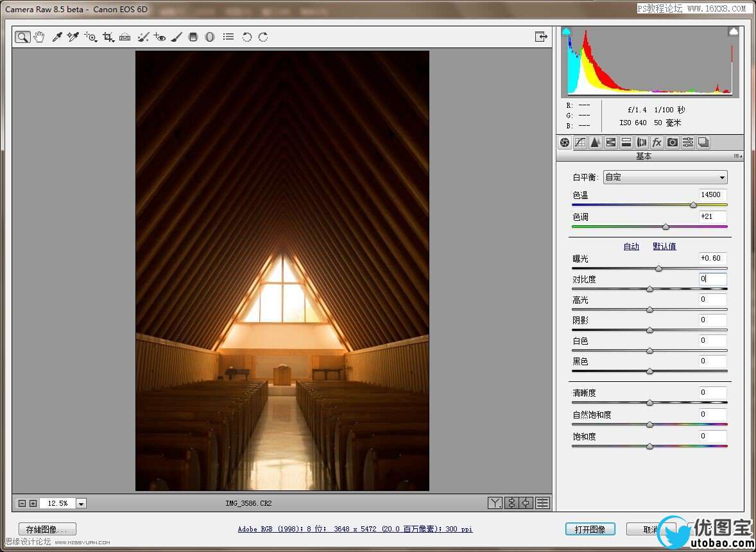Switch to the Lens Corrections tab

coord(642,142)
